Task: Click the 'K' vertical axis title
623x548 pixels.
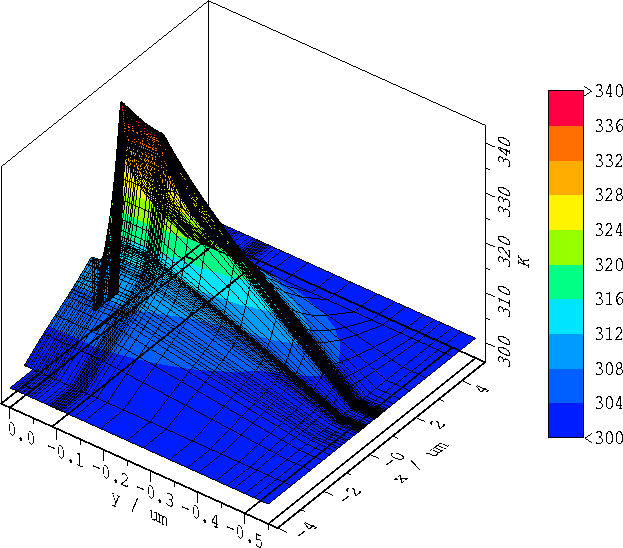Action: [x=524, y=261]
